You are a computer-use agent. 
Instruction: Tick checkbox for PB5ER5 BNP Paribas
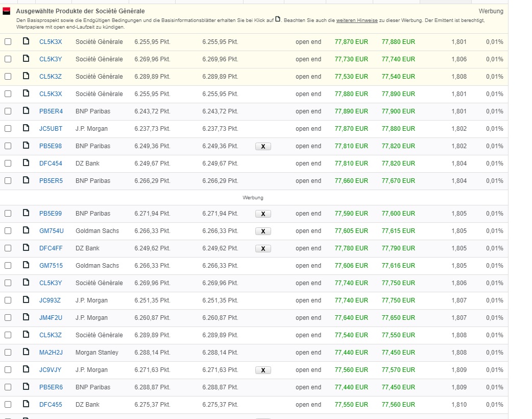(x=8, y=180)
